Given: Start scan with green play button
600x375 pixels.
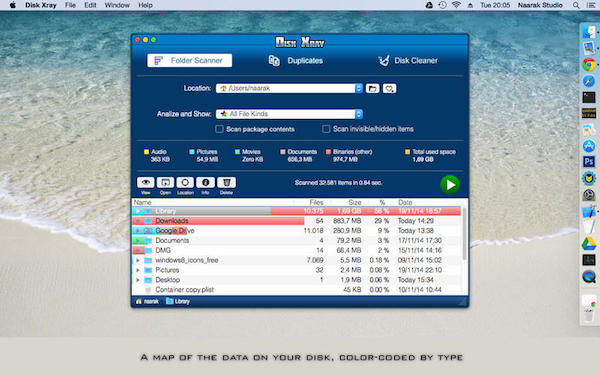Looking at the screenshot, I should 450,185.
